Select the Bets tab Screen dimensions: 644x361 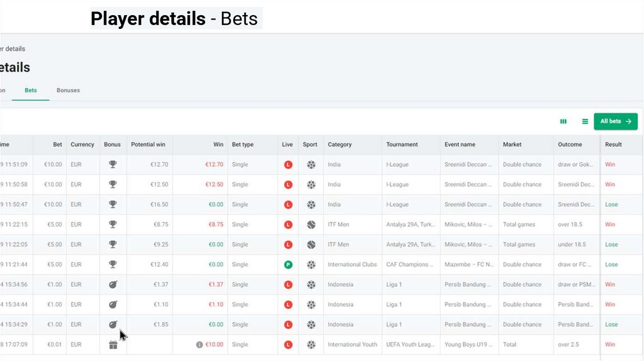click(x=31, y=91)
